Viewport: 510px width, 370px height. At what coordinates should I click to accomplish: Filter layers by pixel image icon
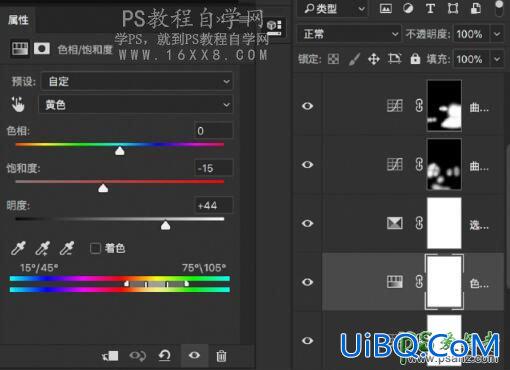click(386, 9)
